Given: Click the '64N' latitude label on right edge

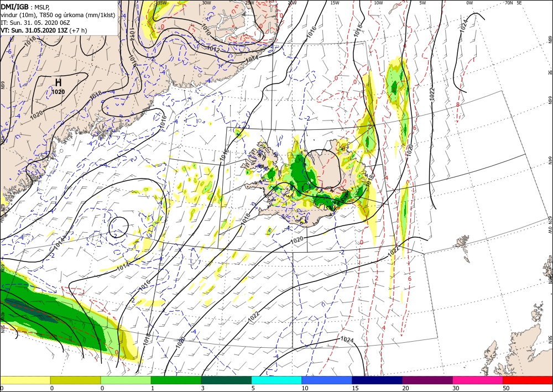Looking at the screenshot, I should click(x=550, y=160).
